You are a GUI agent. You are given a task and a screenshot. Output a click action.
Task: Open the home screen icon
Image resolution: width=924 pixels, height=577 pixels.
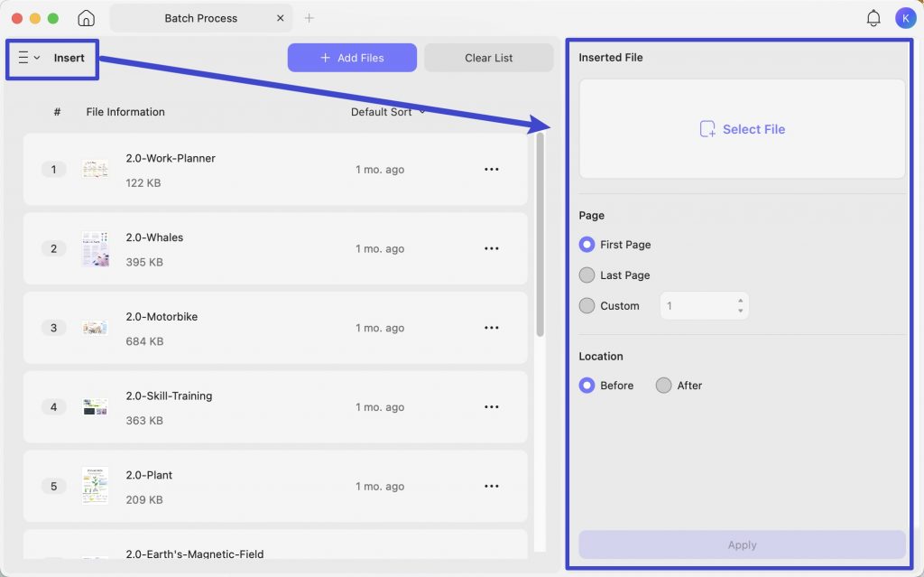pos(86,18)
